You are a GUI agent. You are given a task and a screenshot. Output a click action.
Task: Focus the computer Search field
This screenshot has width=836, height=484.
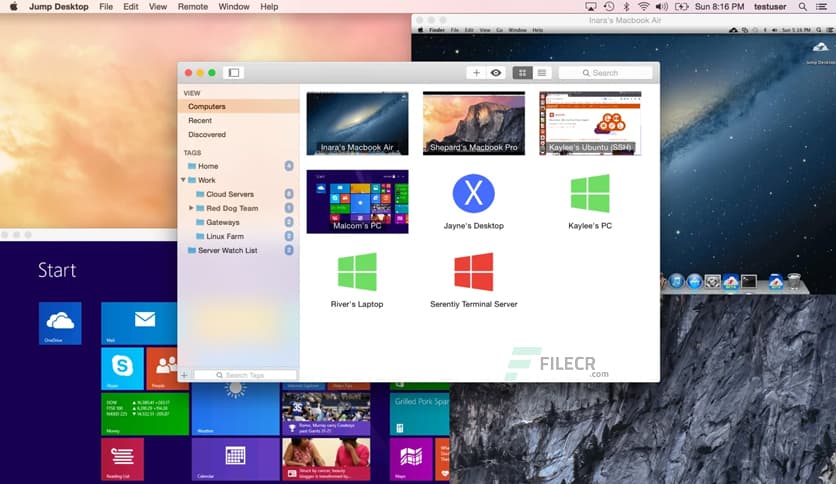click(x=605, y=72)
